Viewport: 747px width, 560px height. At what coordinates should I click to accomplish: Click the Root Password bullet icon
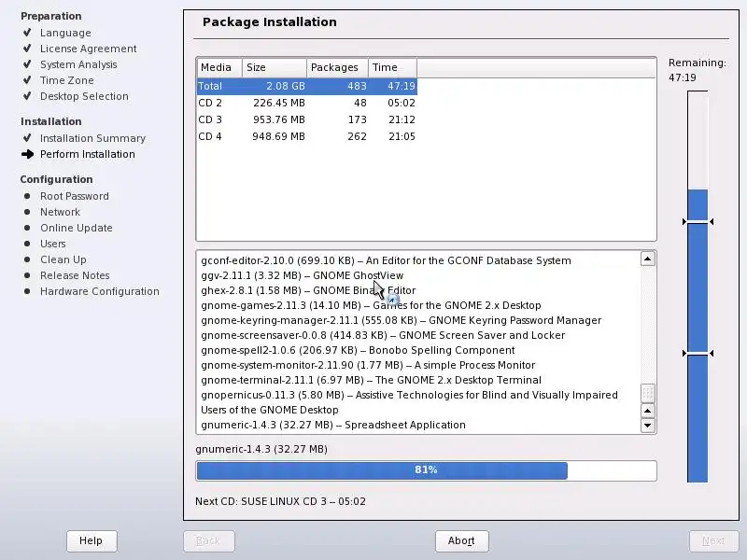pyautogui.click(x=27, y=196)
